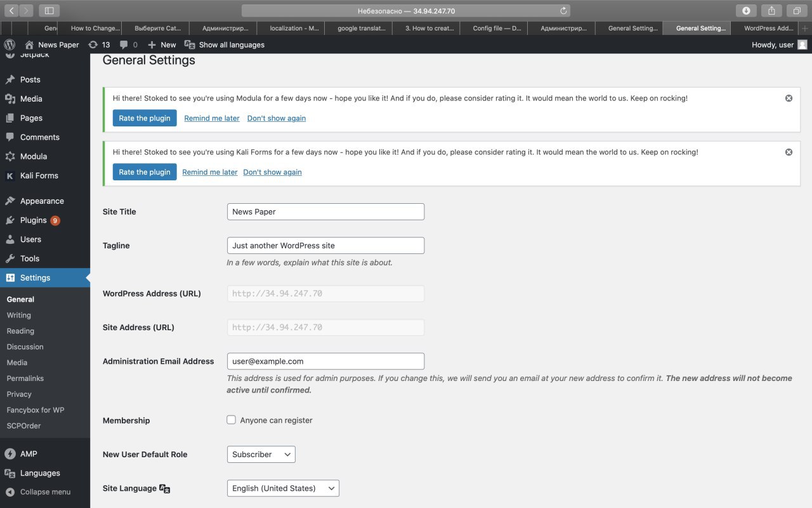Reload the page in Safari
The width and height of the screenshot is (812, 508).
(563, 11)
